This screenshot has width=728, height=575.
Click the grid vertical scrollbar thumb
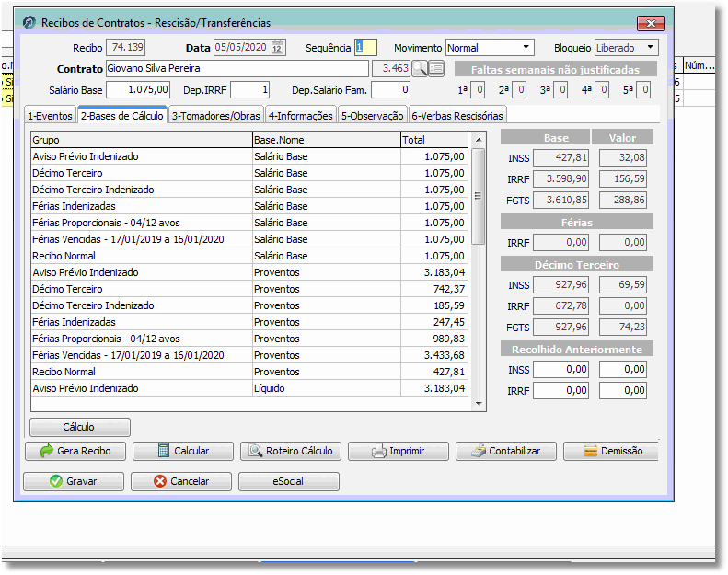[479, 196]
